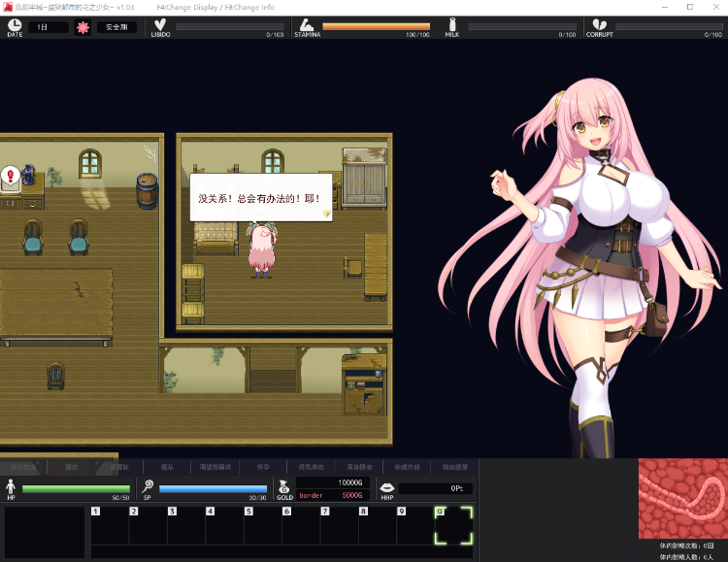Select hotbar slot 8
This screenshot has width=728, height=562.
coord(378,525)
